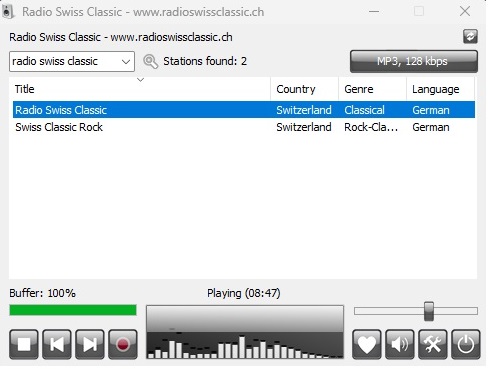Screen dimensions: 488x369
Task: Select the Swiss Classic Rock station
Action: click(x=244, y=127)
